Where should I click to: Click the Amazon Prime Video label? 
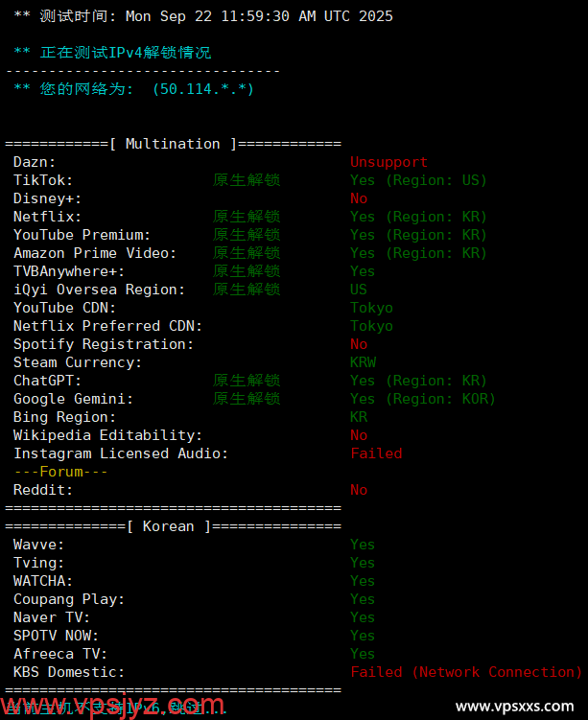[x=95, y=253]
